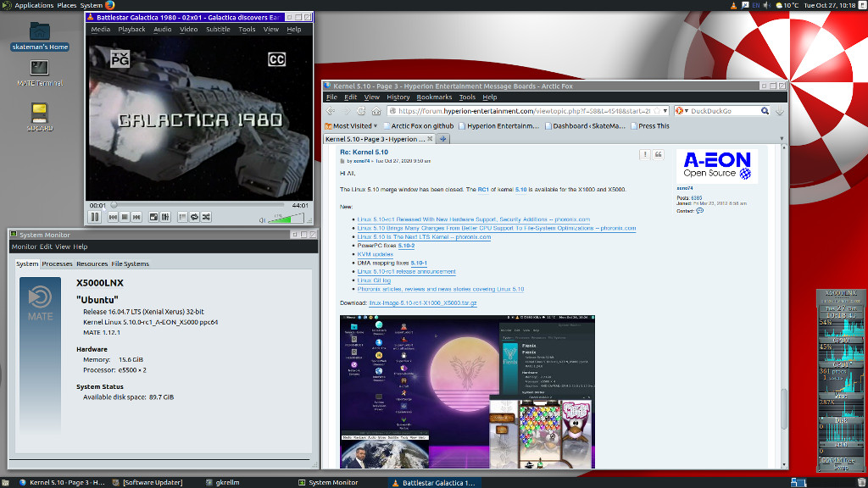This screenshot has width=868, height=488.
Task: Click the VLC tray icon
Action: [x=734, y=5]
